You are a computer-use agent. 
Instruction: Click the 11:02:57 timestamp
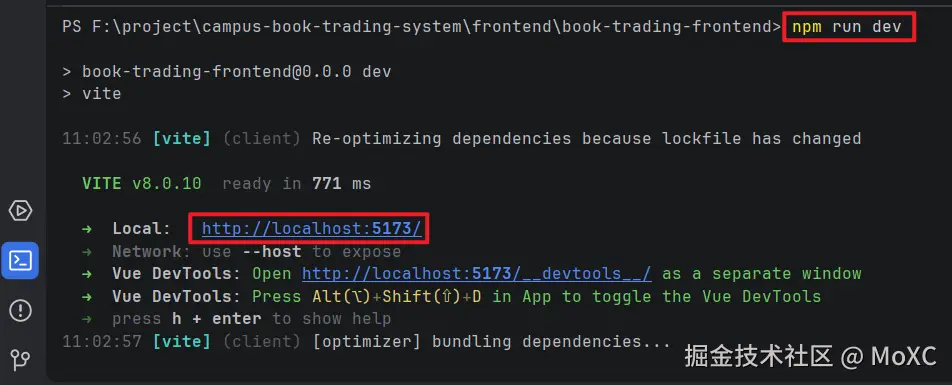101,342
